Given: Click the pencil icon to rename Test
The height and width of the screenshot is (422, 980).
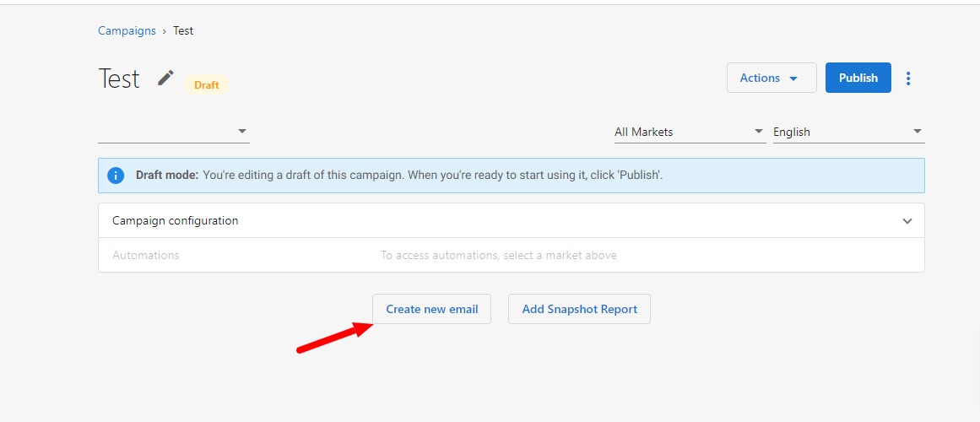Looking at the screenshot, I should (165, 78).
